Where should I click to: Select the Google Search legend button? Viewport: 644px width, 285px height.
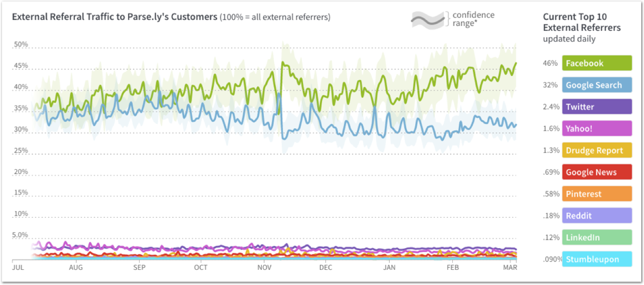pyautogui.click(x=597, y=85)
